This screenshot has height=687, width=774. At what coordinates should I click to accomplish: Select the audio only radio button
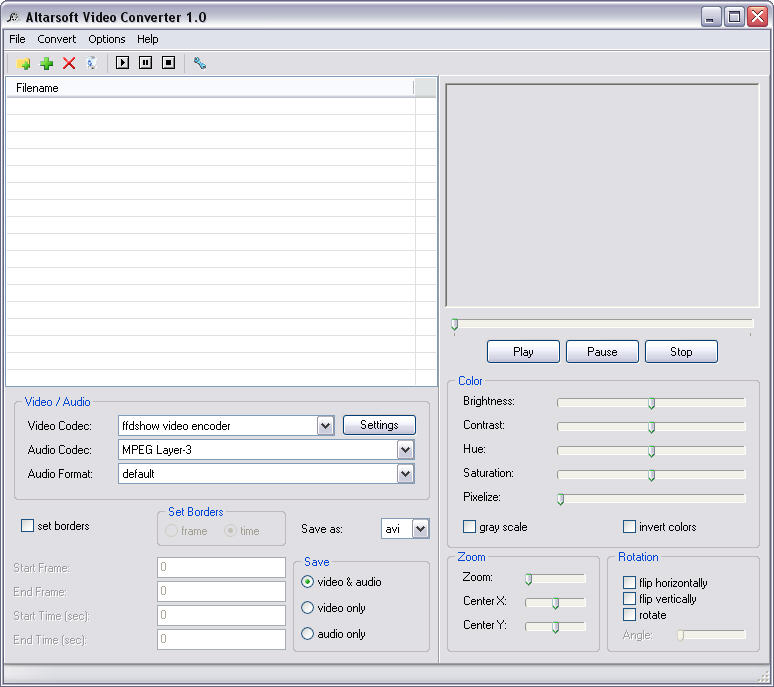tap(307, 633)
